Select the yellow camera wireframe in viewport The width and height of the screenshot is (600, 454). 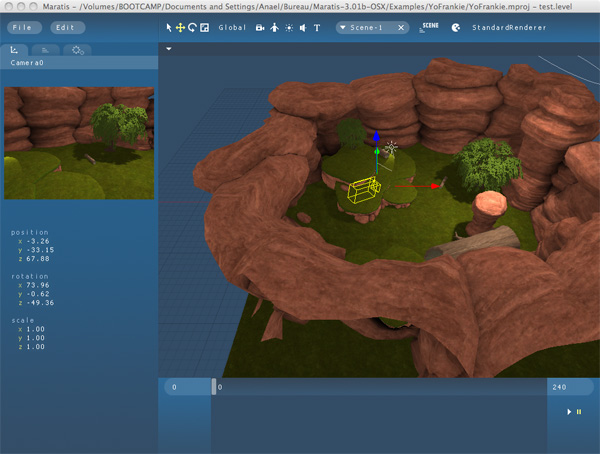point(364,189)
